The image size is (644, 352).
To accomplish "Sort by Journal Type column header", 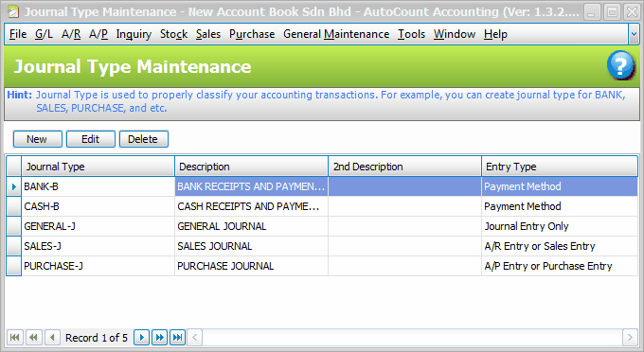I will click(x=98, y=167).
